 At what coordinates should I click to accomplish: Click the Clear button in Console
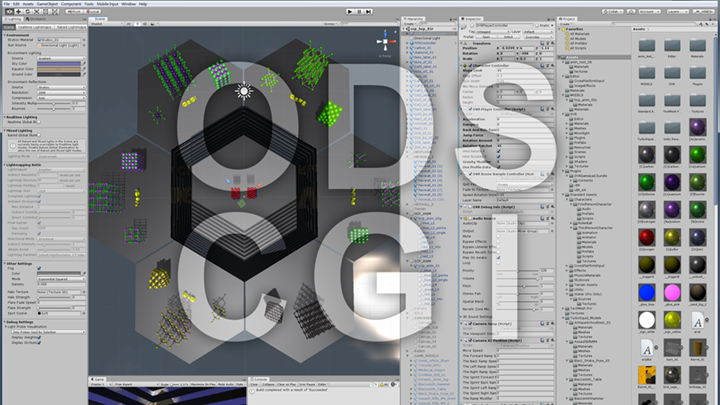(x=255, y=384)
